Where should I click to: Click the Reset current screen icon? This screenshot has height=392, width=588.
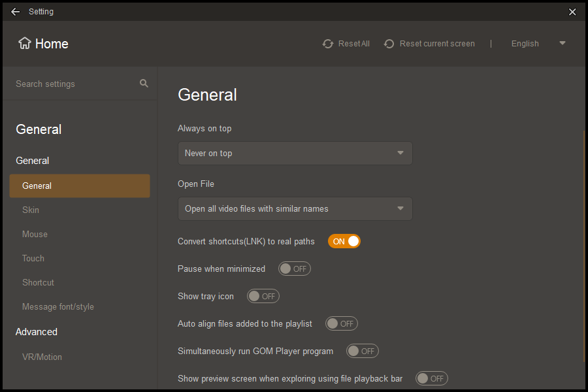389,44
